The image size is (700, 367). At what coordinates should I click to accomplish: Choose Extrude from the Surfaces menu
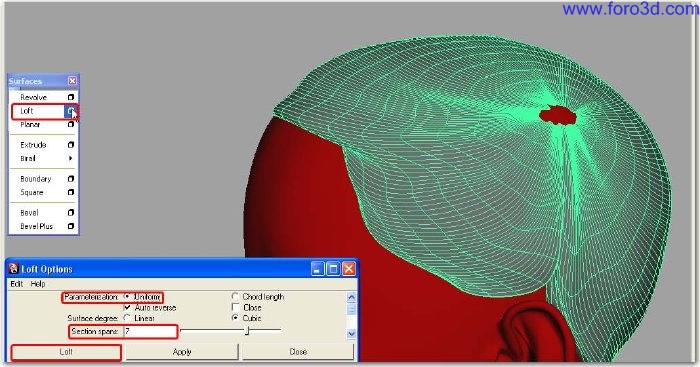pos(33,145)
